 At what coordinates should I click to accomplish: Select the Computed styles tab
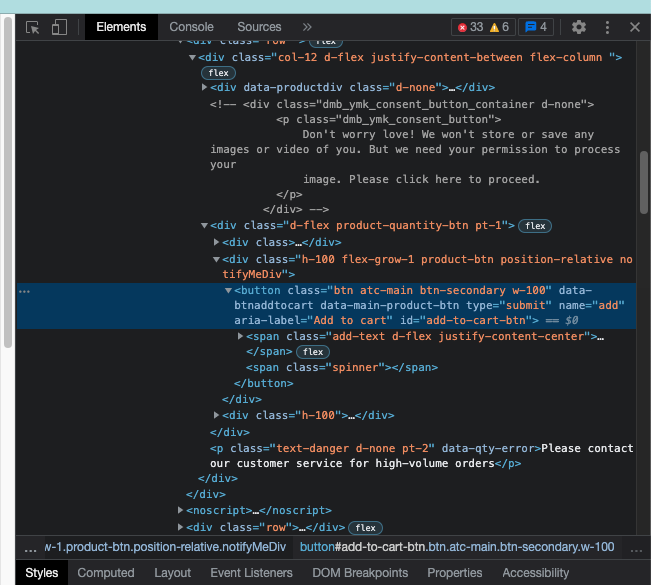[106, 573]
